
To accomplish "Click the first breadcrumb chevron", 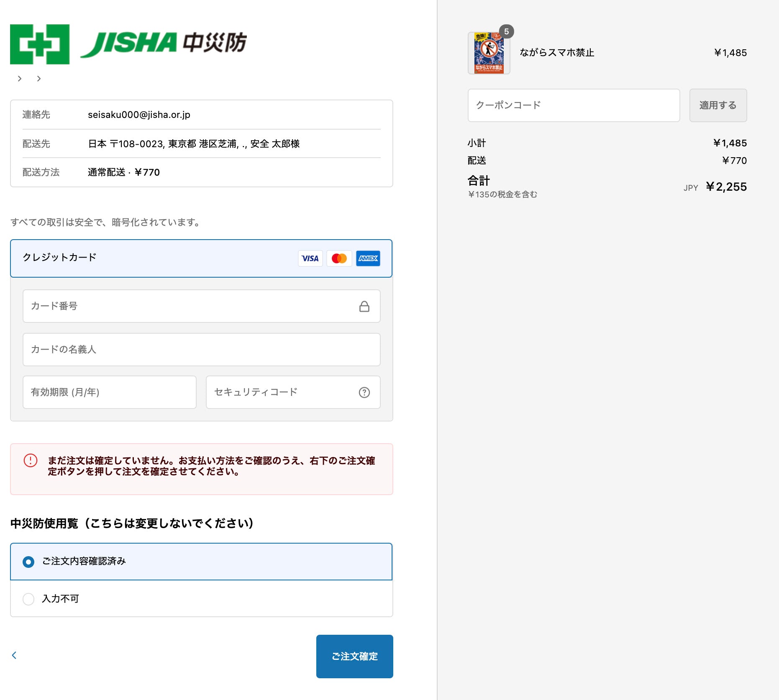I will tap(20, 79).
